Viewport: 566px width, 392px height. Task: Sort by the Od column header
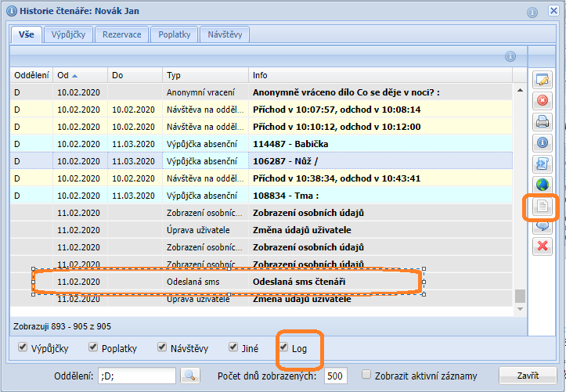(67, 75)
